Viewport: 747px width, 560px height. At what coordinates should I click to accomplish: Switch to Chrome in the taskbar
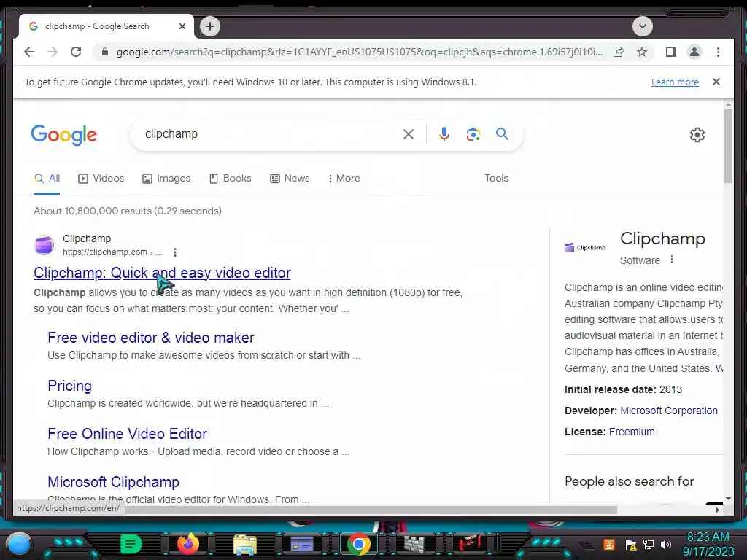359,544
